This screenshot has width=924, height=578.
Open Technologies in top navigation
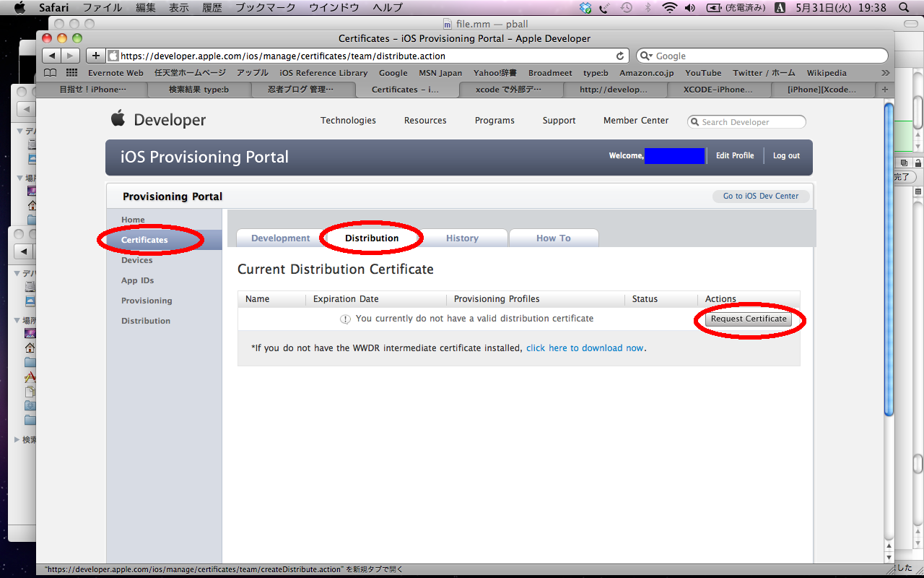[x=348, y=121]
